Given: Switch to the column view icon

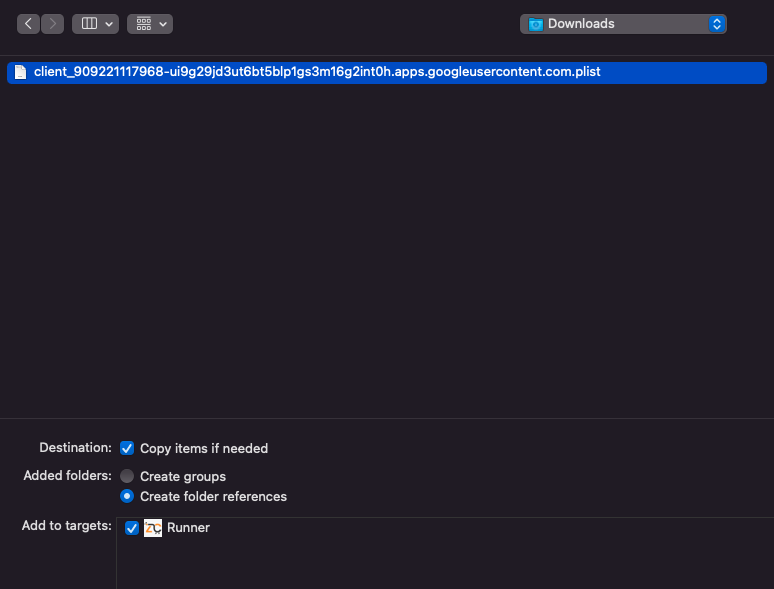Looking at the screenshot, I should (x=89, y=24).
